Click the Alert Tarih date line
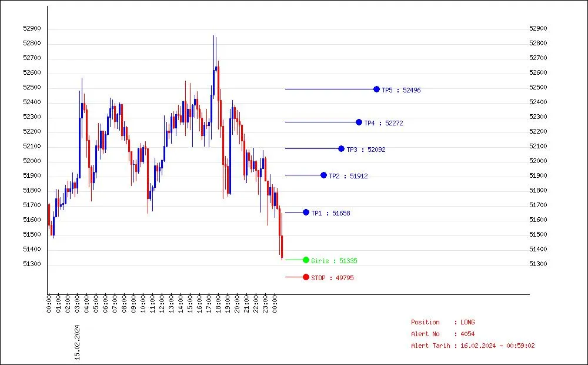The height and width of the screenshot is (365, 588). coord(473,346)
